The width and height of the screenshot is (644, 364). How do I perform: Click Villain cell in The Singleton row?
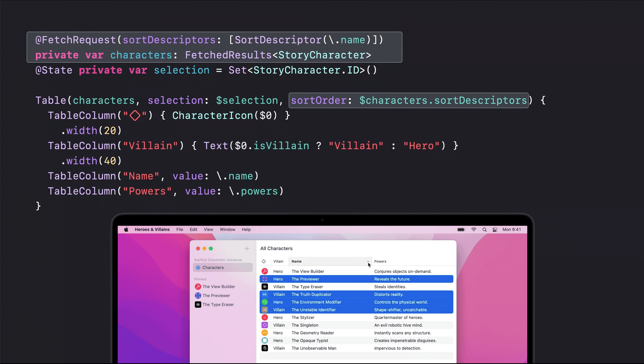(x=279, y=325)
